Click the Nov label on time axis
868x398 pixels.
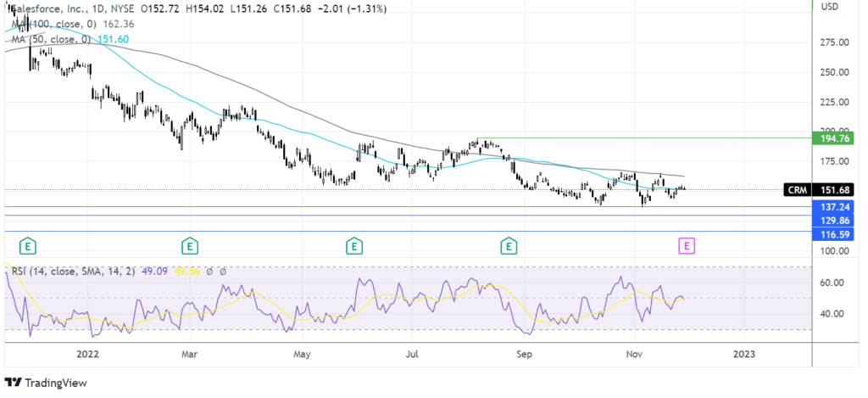point(634,354)
